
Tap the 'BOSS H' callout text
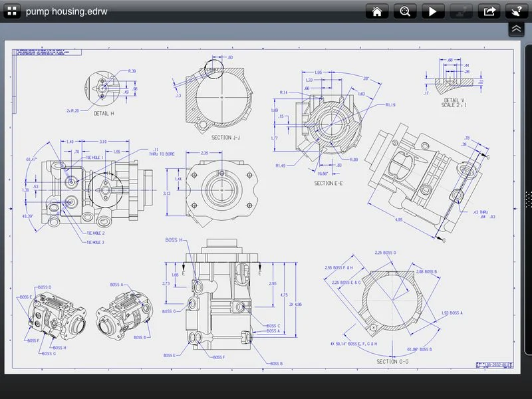[174, 240]
